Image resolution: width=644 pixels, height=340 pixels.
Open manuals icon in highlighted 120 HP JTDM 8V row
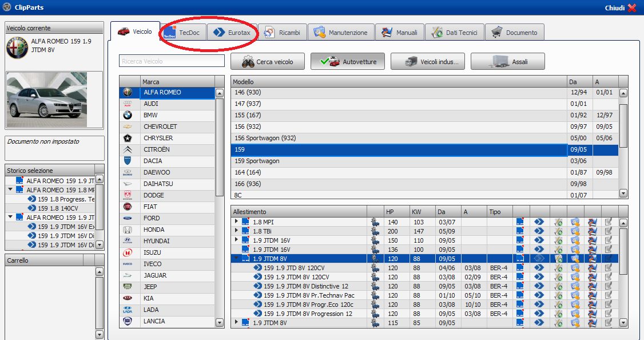pyautogui.click(x=592, y=259)
